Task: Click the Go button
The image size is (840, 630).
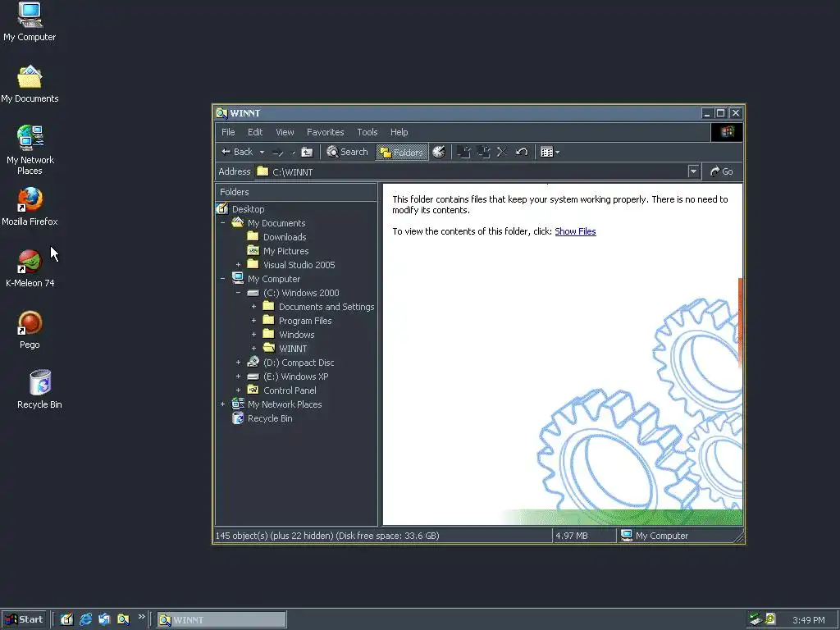Action: click(722, 171)
